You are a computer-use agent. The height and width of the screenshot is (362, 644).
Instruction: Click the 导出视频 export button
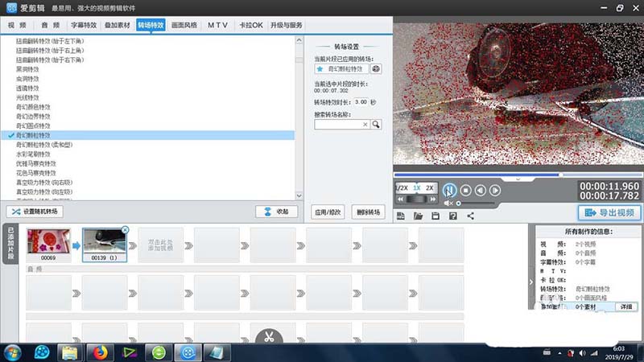[x=609, y=212]
